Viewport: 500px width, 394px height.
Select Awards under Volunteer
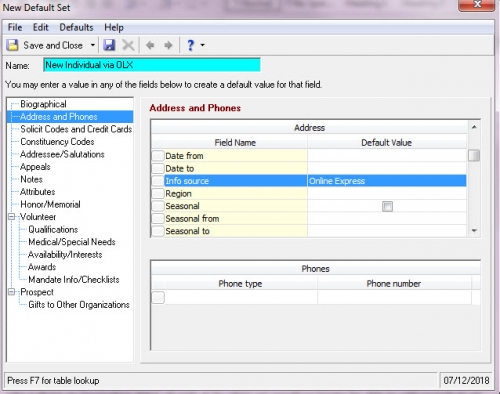42,267
